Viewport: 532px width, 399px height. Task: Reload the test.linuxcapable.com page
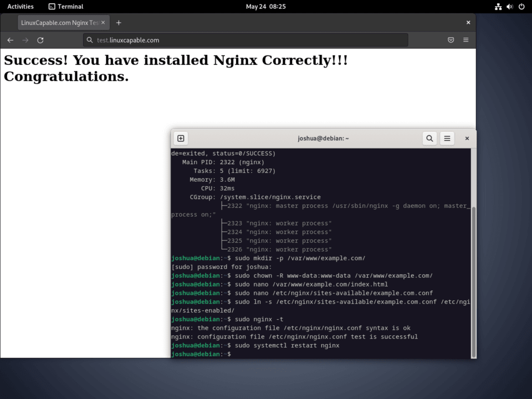(x=40, y=40)
